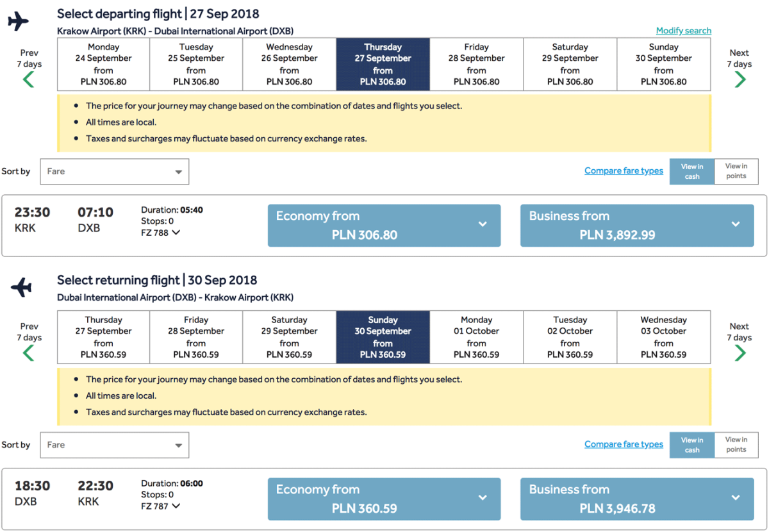Go to next 7 days for returning flight
769x532 pixels.
740,352
